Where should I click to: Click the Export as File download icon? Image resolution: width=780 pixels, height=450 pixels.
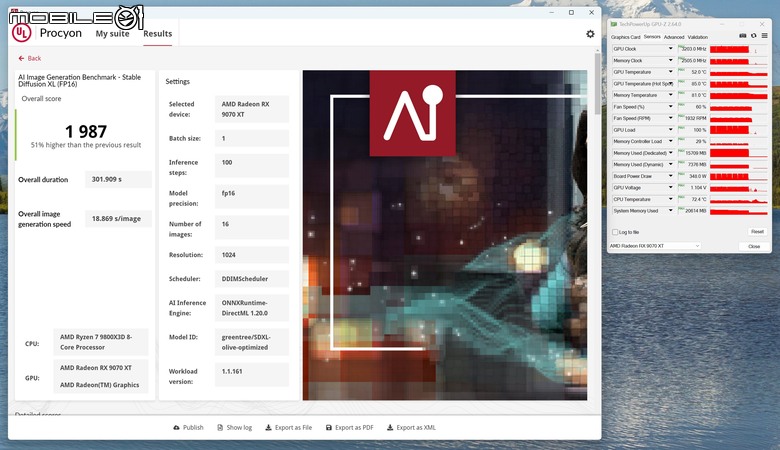[x=268, y=427]
